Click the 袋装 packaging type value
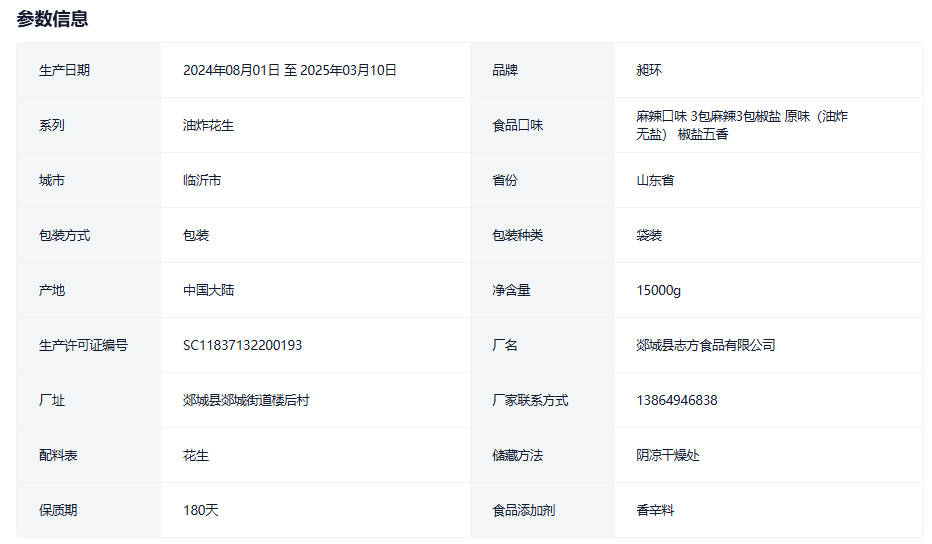Viewport: 932px width, 544px height. pos(648,235)
